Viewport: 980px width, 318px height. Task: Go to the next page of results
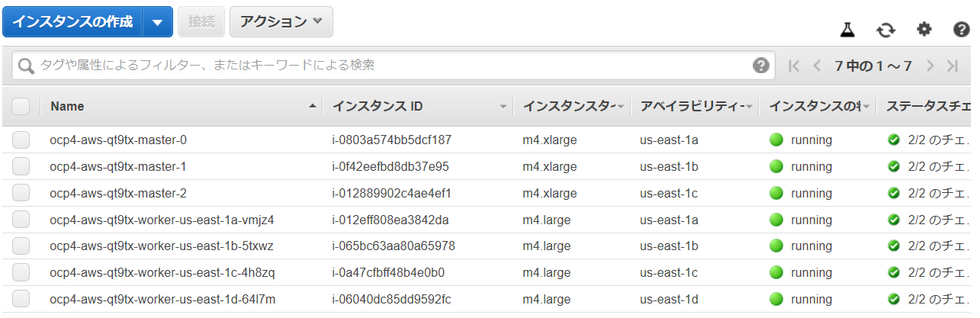coord(930,66)
